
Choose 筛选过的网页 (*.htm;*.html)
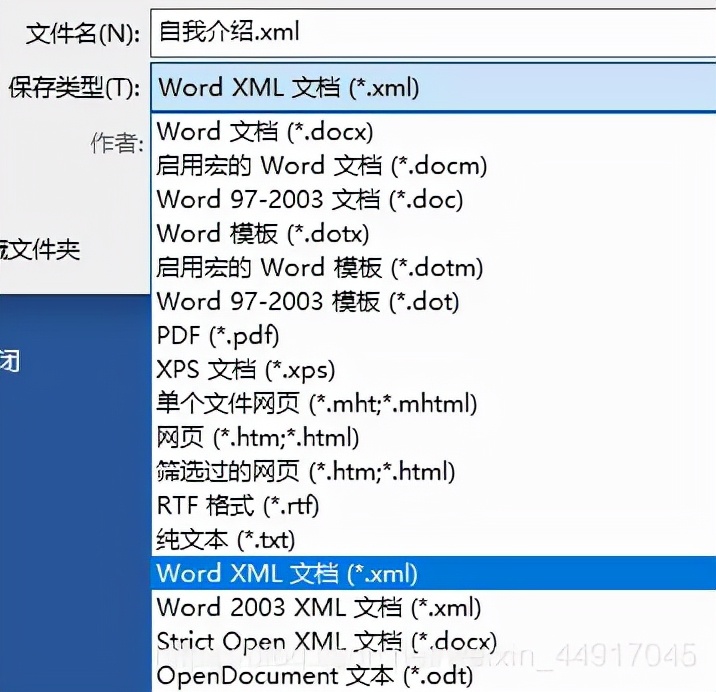434,471
